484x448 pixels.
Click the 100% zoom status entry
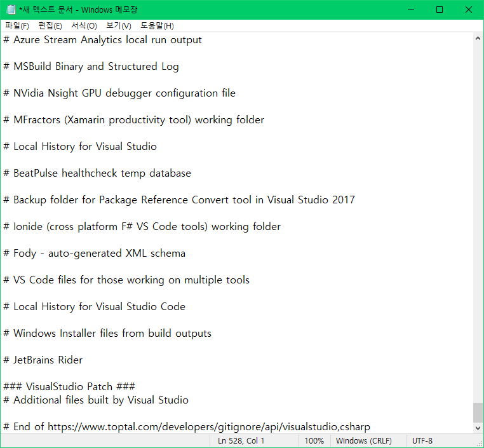pyautogui.click(x=314, y=441)
